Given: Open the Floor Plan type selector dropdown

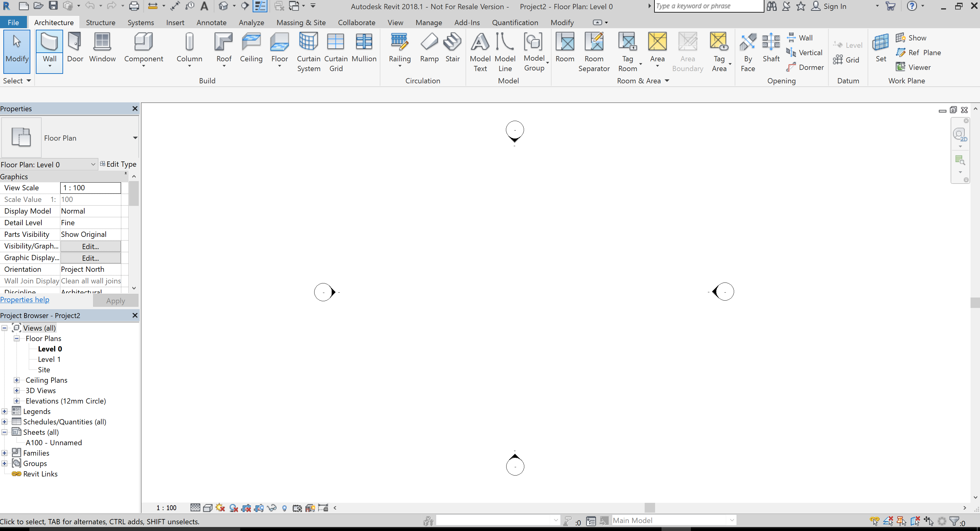Looking at the screenshot, I should [x=135, y=138].
